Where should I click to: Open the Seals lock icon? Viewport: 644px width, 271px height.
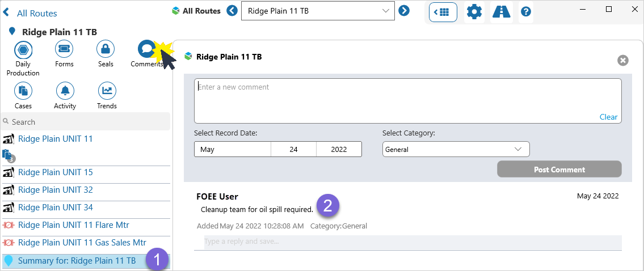tap(106, 50)
